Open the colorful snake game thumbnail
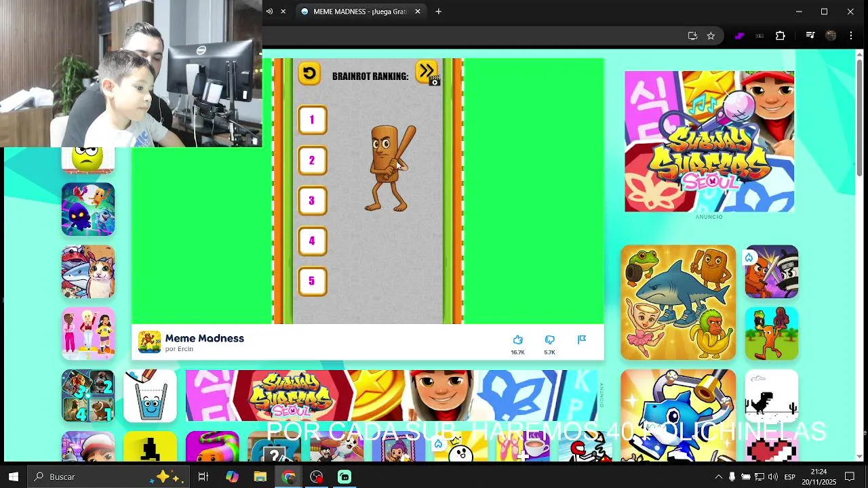The width and height of the screenshot is (868, 488). coord(213,446)
